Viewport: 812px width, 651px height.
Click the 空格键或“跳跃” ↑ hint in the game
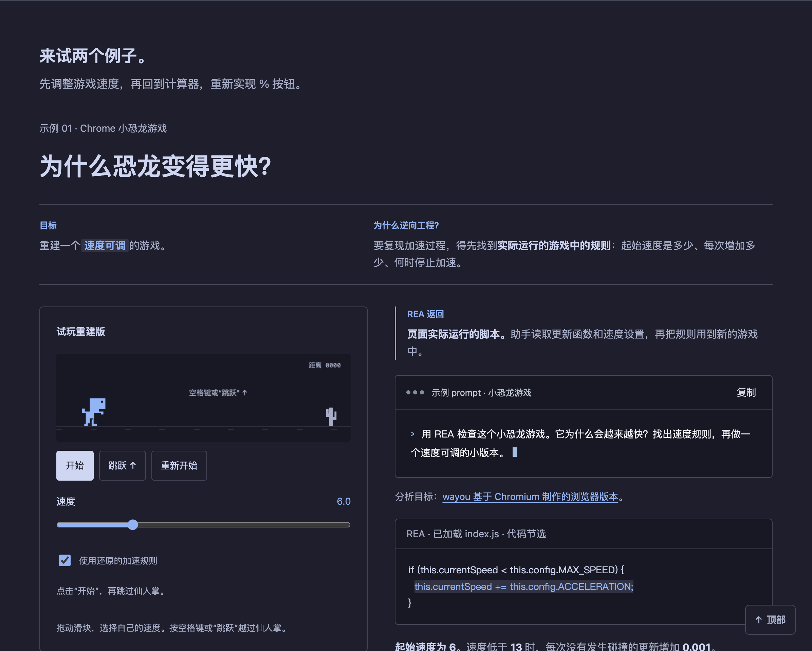(x=218, y=393)
